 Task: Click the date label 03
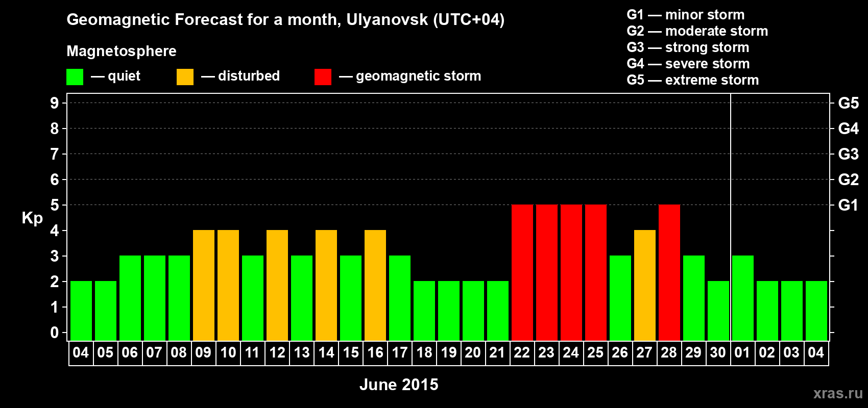[x=791, y=353]
